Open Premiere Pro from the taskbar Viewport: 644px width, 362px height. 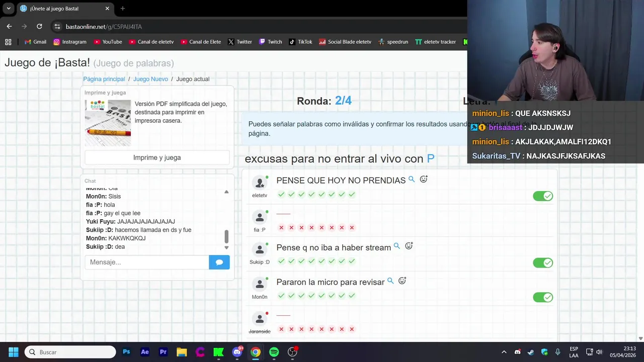click(163, 352)
